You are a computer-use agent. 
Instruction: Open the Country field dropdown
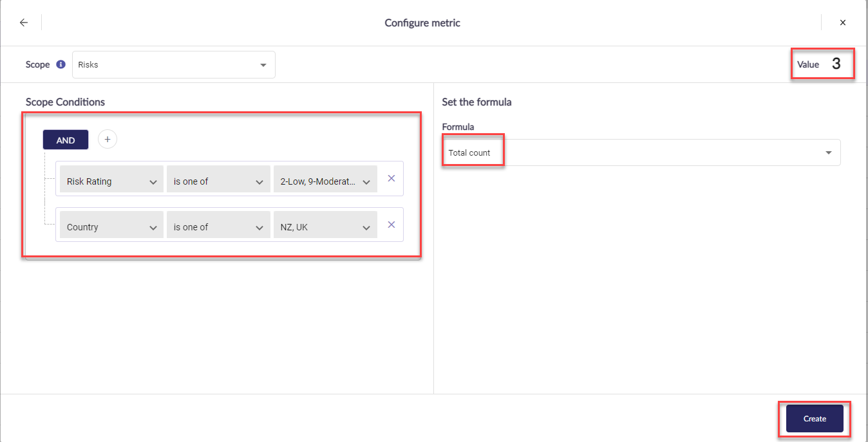click(111, 225)
